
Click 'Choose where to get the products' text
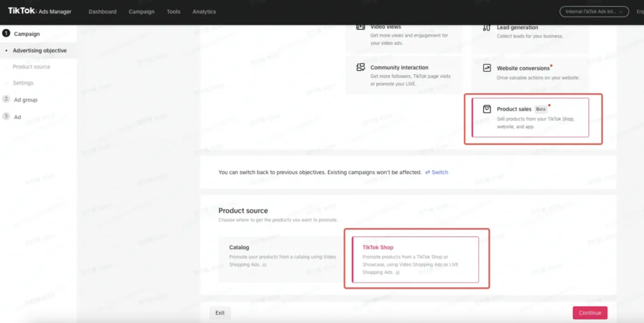(278, 220)
